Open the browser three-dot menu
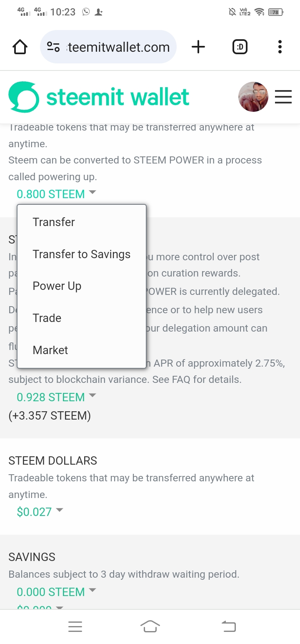 (280, 47)
